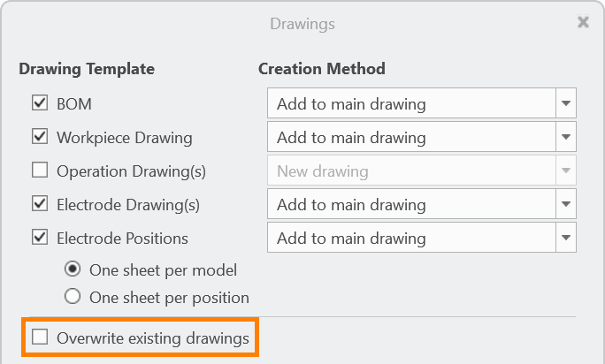Image resolution: width=605 pixels, height=364 pixels.
Task: Click 'Add to main drawing' text in the BOM row
Action: (351, 103)
